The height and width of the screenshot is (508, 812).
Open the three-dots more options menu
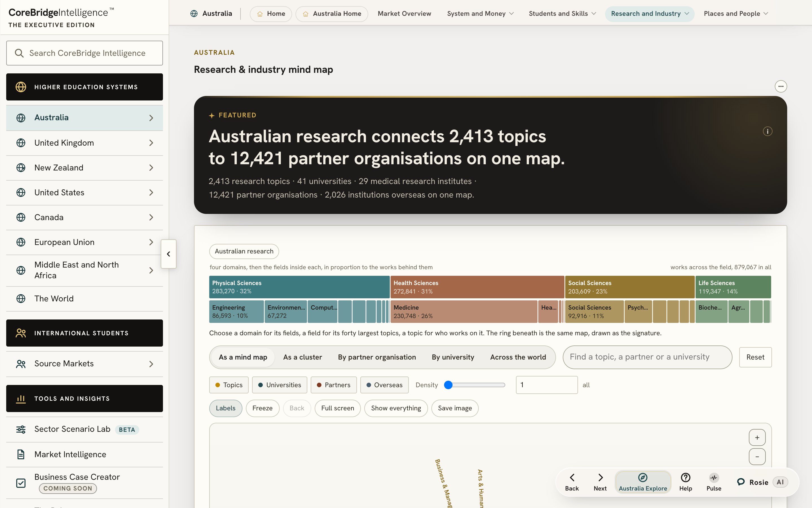click(x=781, y=86)
